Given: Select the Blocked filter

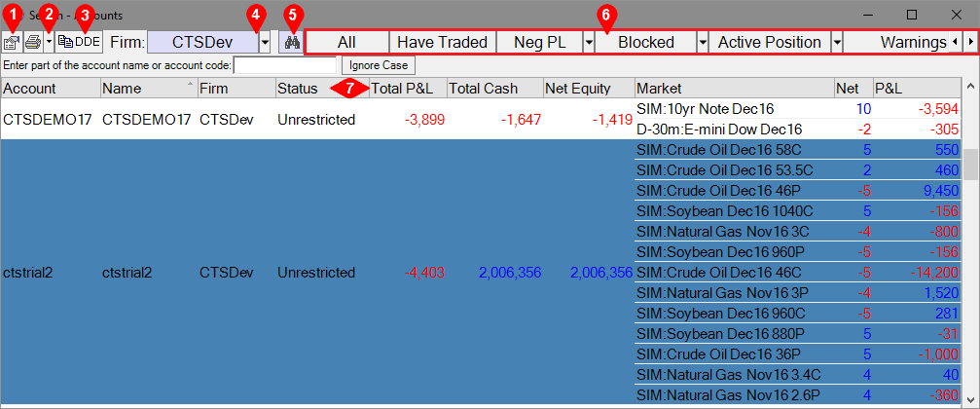Looking at the screenshot, I should tap(645, 43).
